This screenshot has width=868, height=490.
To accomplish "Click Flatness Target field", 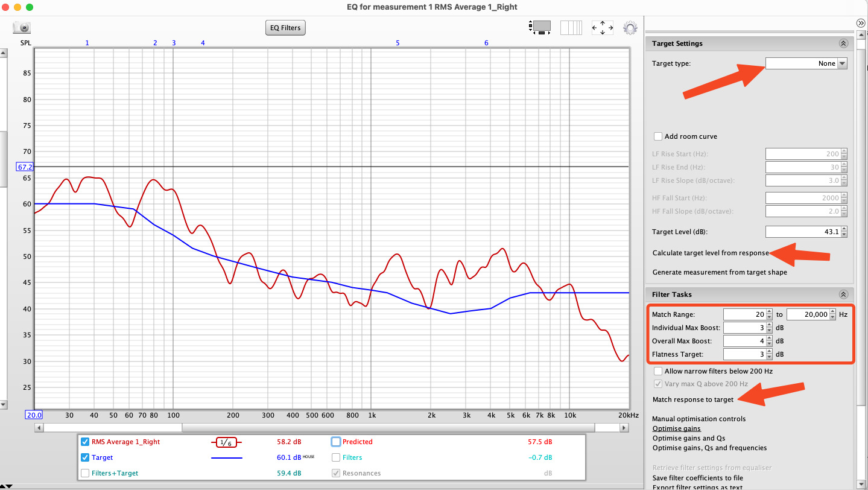I will point(744,354).
